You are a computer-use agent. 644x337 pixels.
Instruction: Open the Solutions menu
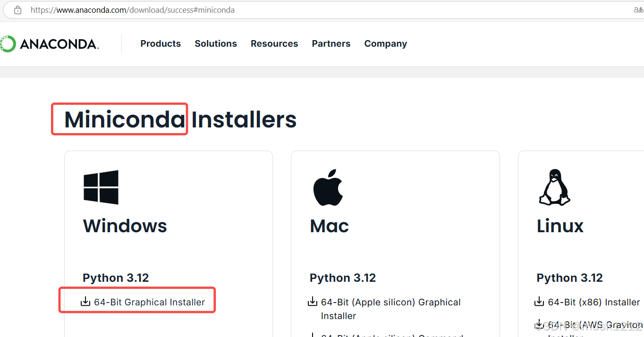pos(216,43)
